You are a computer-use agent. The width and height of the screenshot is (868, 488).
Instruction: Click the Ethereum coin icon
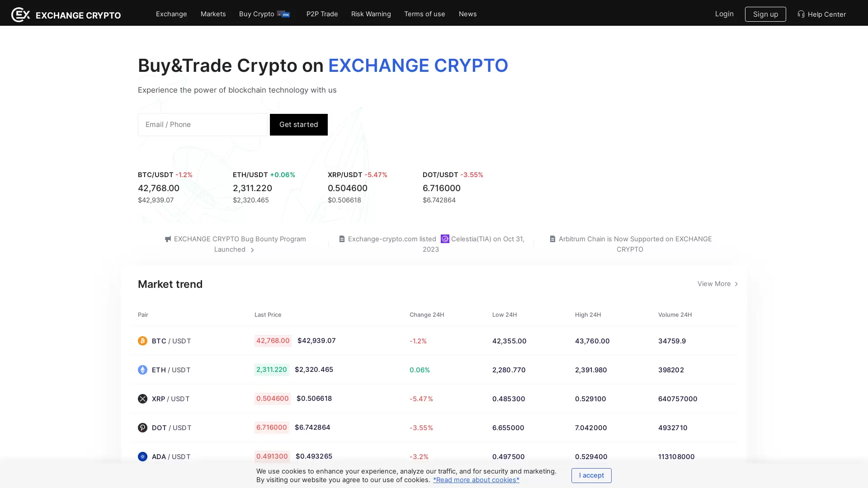click(x=142, y=370)
